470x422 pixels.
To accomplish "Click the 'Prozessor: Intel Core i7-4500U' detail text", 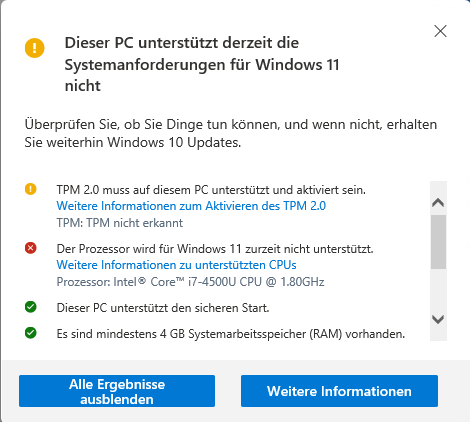I will click(x=190, y=282).
